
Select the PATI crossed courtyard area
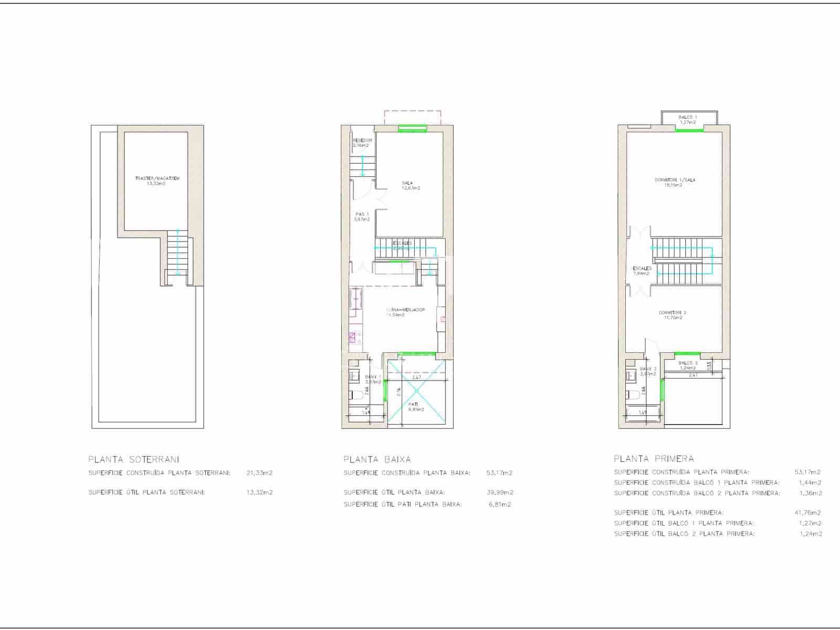point(416,391)
